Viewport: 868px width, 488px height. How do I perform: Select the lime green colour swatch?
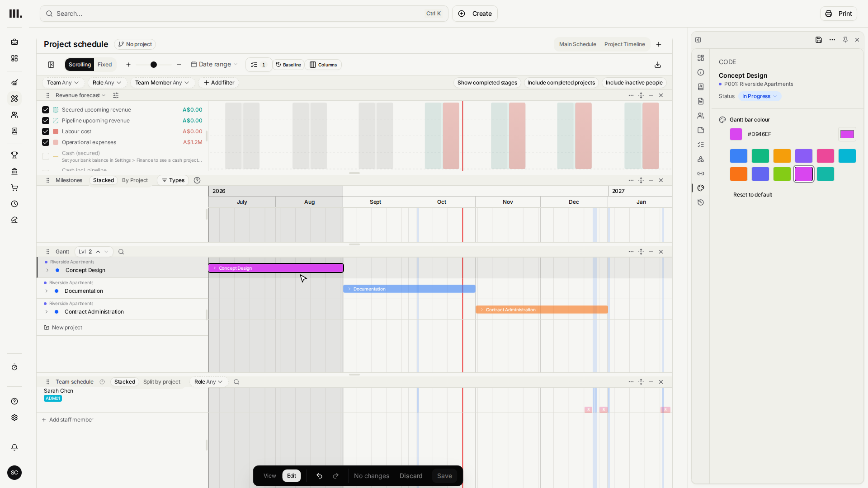tap(782, 174)
